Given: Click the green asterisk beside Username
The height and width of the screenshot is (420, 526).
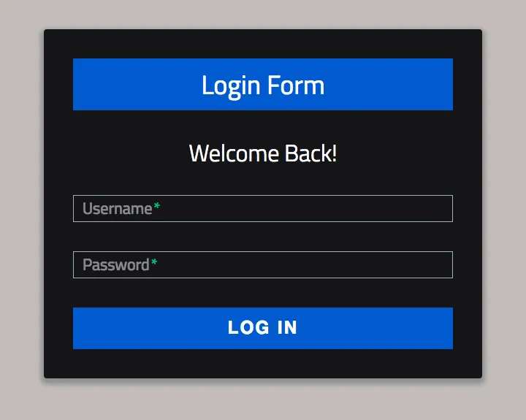Looking at the screenshot, I should (156, 206).
